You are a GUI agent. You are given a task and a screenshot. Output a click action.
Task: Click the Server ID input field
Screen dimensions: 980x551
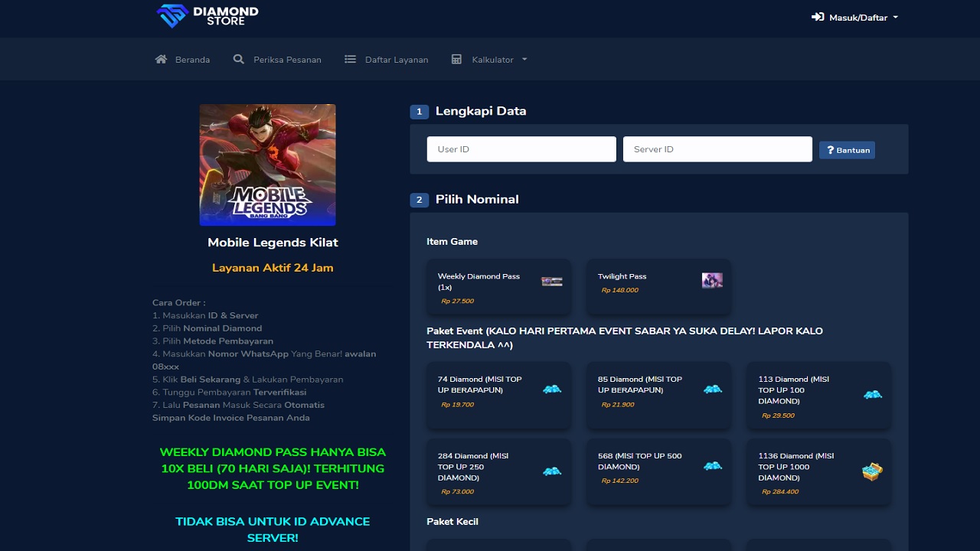click(717, 148)
